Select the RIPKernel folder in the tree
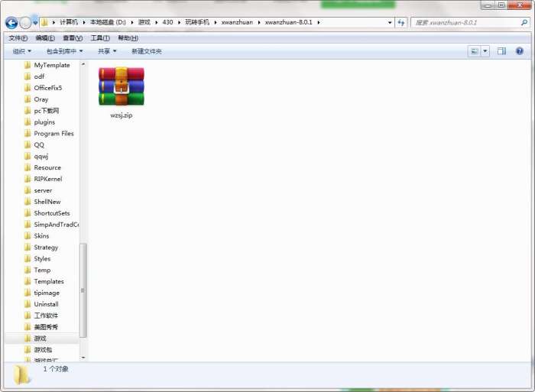 click(44, 179)
